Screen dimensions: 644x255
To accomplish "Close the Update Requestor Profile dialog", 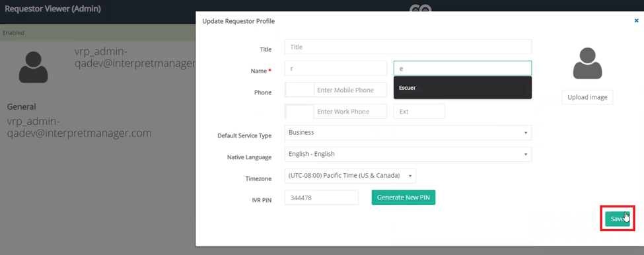I will click(x=636, y=20).
